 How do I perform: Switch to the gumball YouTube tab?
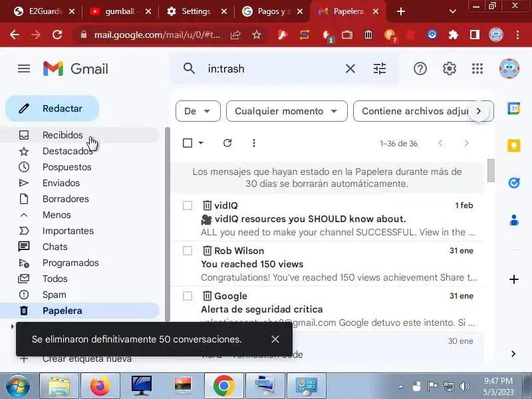[120, 11]
